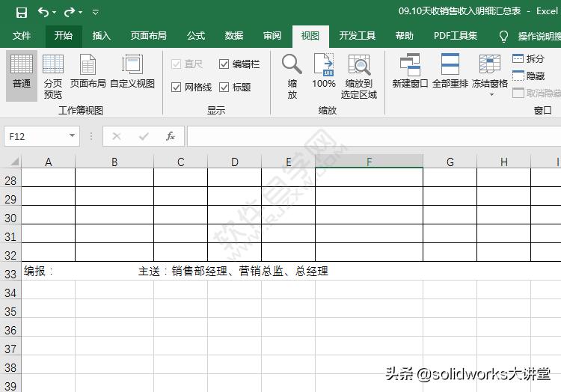Open the 自定义视图 custom views icon

pos(132,71)
